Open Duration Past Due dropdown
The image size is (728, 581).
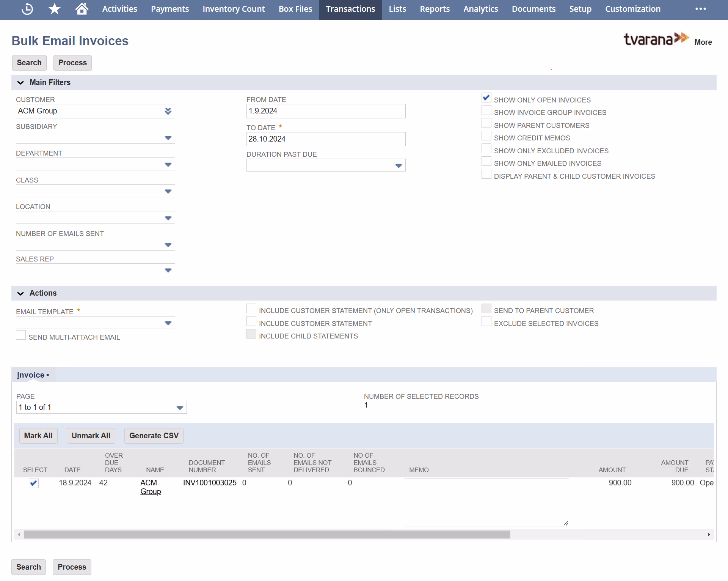(399, 165)
